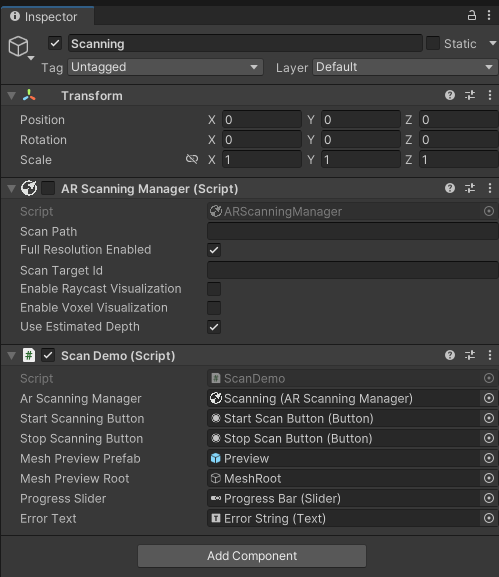499x577 pixels.
Task: Click the GameObject cube icon picker
Action: 18,47
